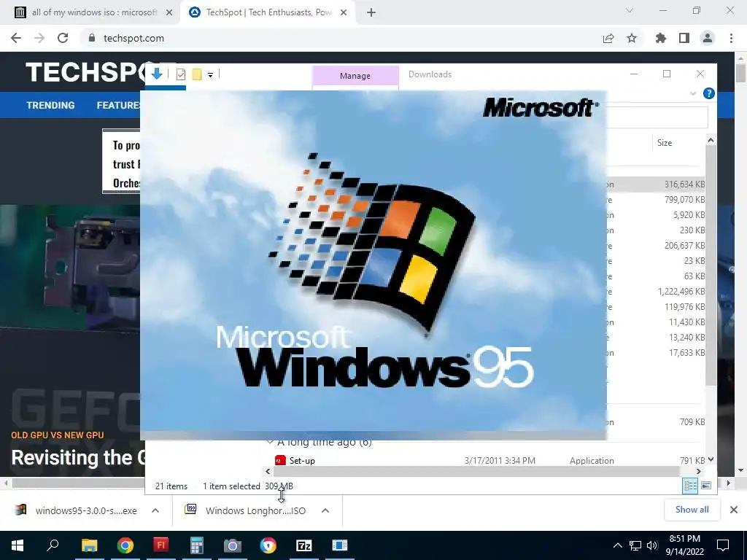This screenshot has width=747, height=560.
Task: Open the Customize Quick Access Toolbar dropdown
Action: tap(210, 75)
